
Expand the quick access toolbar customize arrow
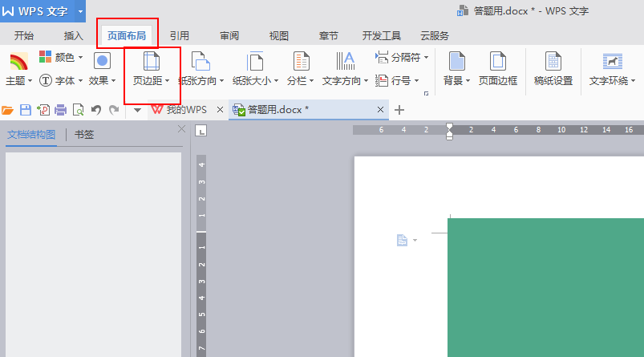pos(138,110)
